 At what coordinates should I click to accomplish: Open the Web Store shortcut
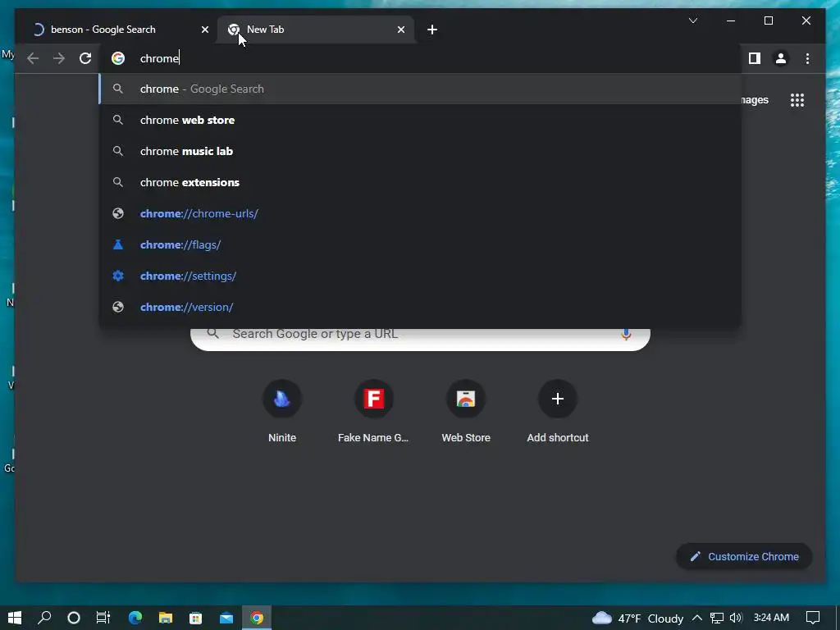tap(466, 412)
